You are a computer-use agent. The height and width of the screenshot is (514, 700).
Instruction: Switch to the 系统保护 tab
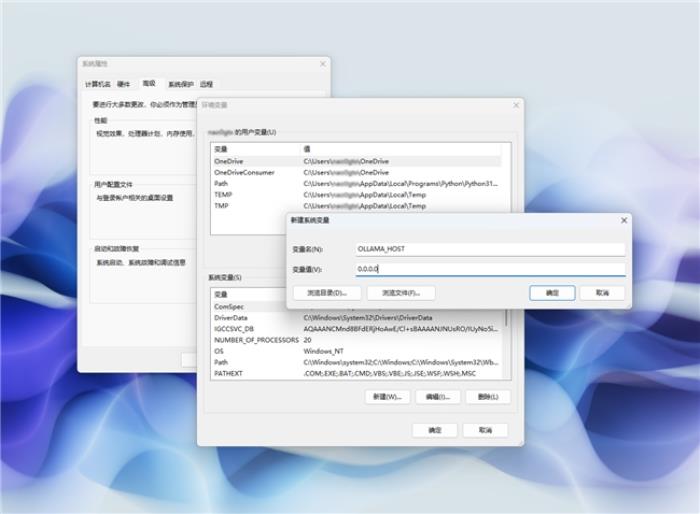click(180, 84)
